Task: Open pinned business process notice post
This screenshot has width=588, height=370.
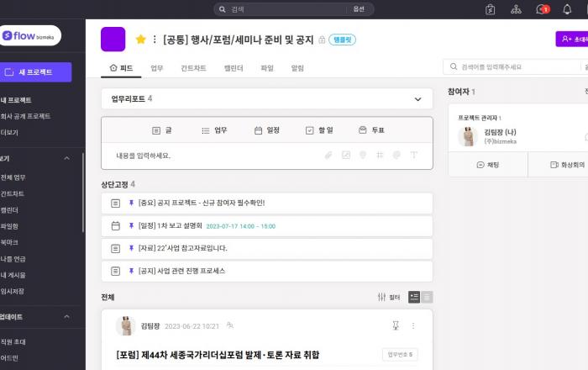Action: click(267, 271)
